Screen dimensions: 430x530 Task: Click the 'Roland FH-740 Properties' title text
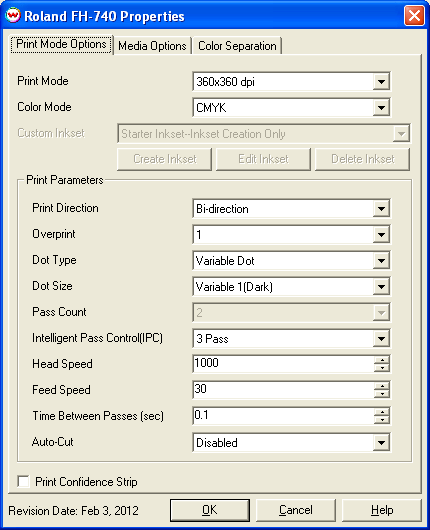coord(104,16)
